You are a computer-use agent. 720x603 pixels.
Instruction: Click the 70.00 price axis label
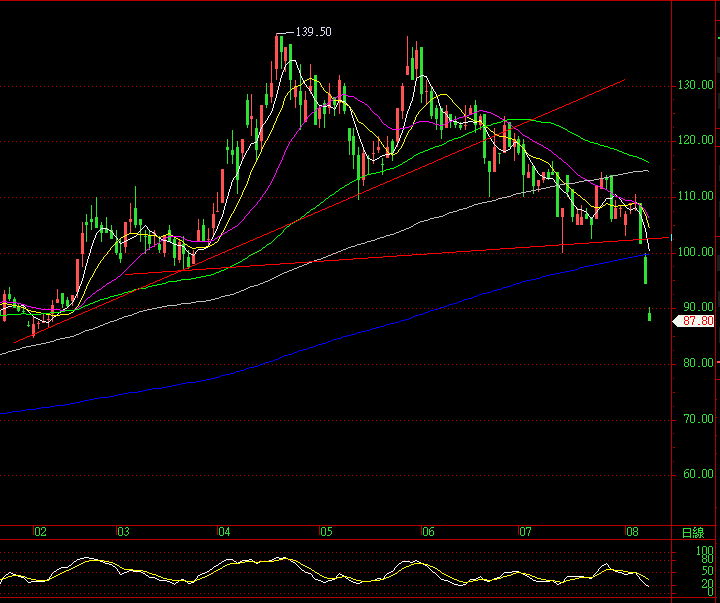(698, 419)
